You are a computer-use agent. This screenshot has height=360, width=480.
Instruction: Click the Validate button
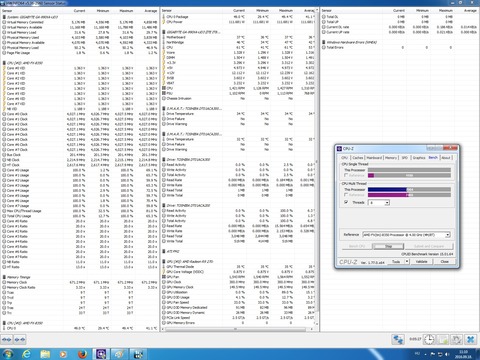pos(421,262)
